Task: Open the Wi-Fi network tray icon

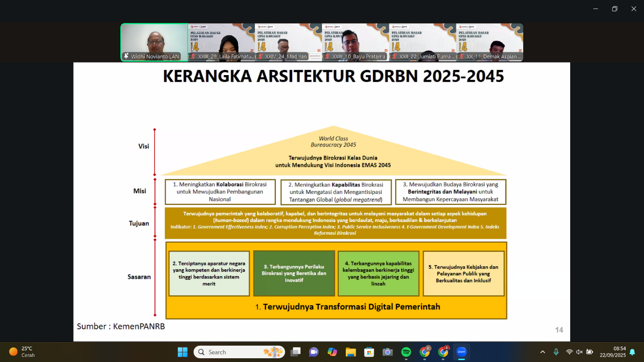Action: 569,352
